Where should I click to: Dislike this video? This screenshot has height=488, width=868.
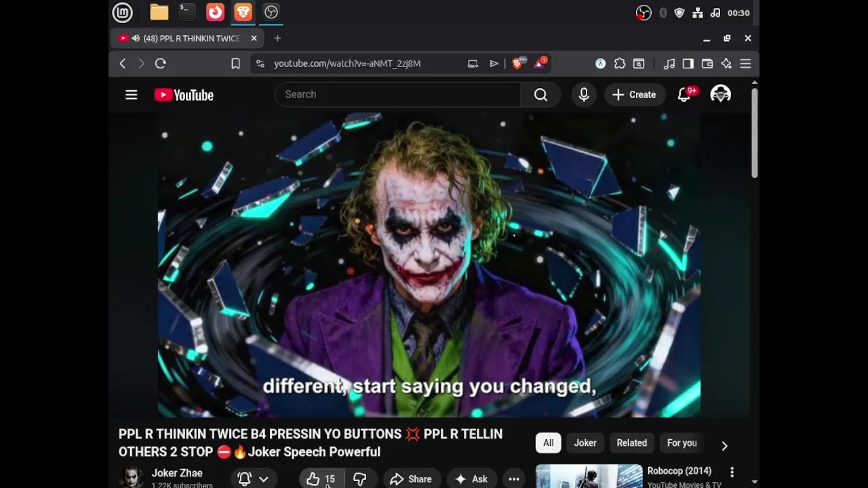coord(360,479)
